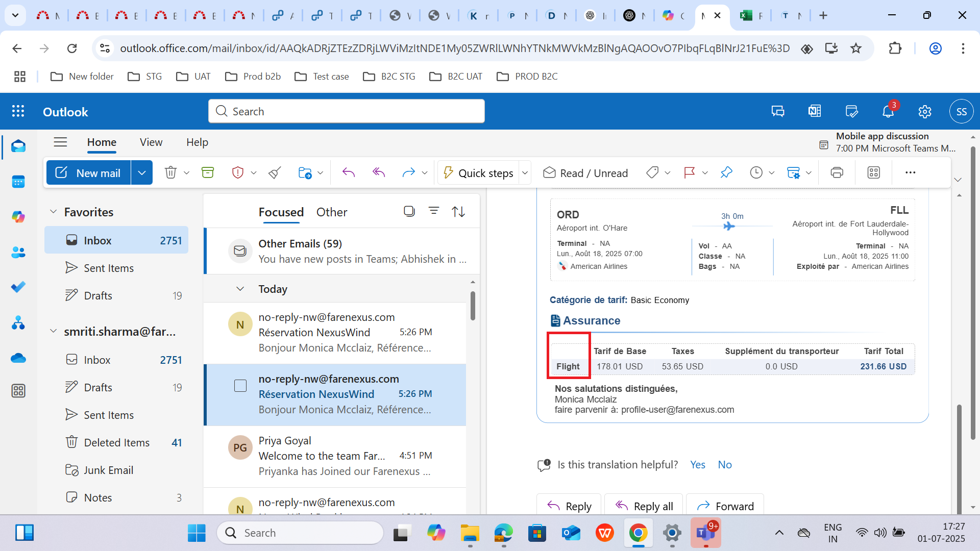
Task: Click the Reply arrow in toolbar
Action: pyautogui.click(x=349, y=172)
